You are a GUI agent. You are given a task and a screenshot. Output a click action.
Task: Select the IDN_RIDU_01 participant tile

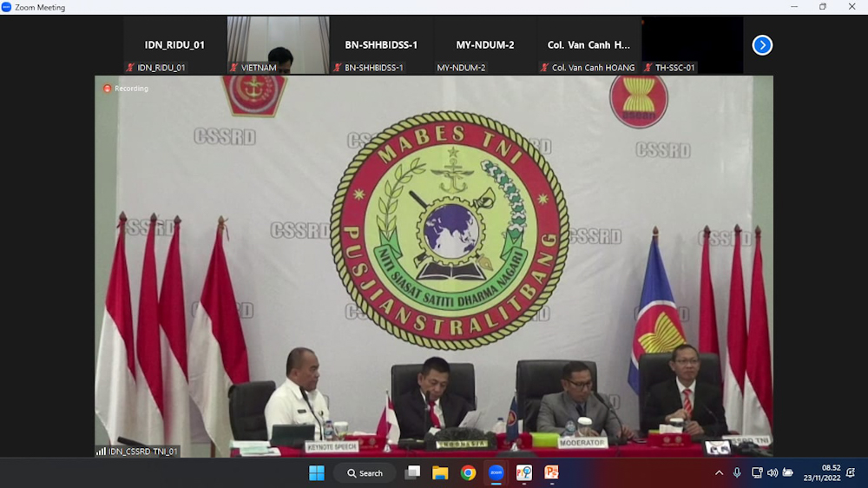pos(174,45)
